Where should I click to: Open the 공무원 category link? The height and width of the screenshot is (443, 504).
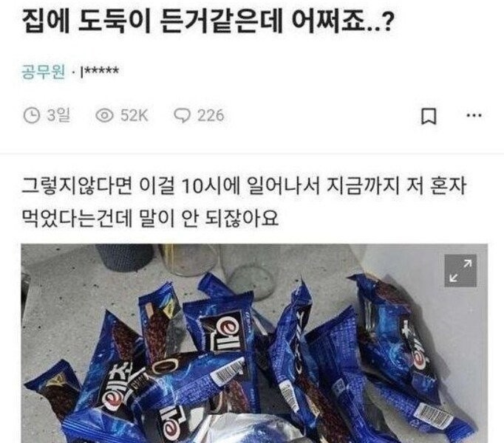point(44,72)
